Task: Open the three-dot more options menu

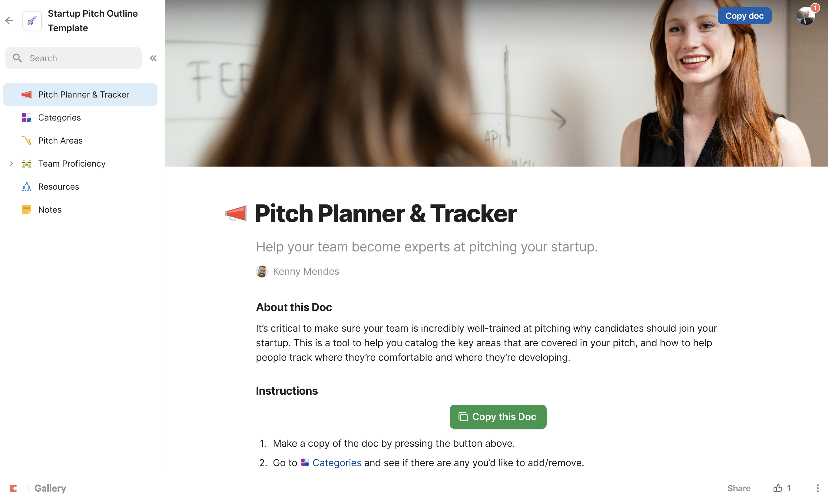Action: (817, 488)
